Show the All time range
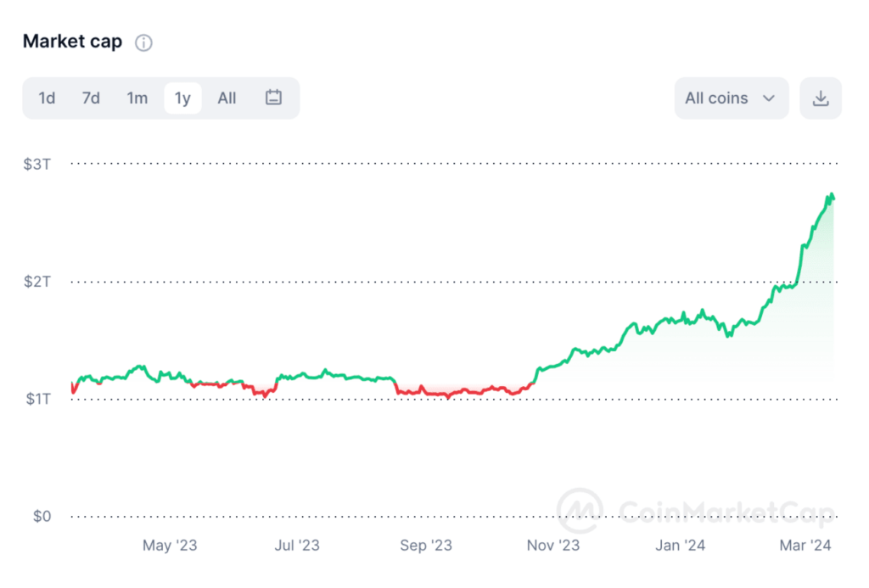This screenshot has width=869, height=588. coord(227,98)
